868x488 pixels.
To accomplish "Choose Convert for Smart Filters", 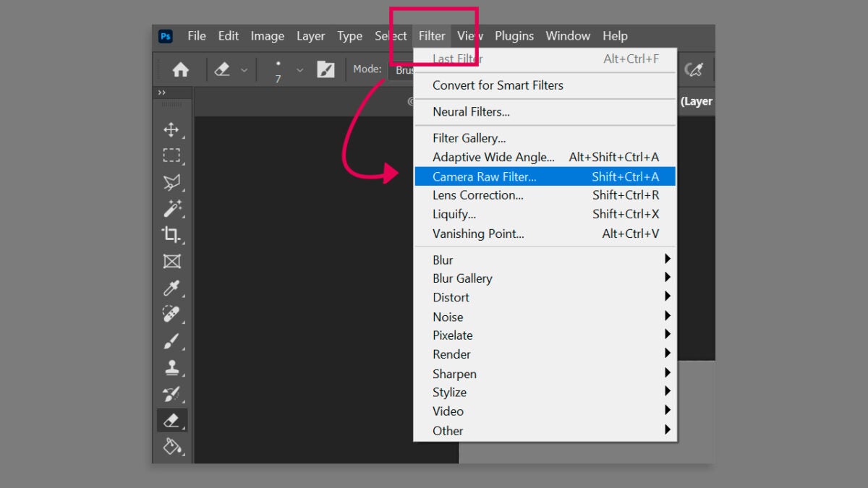I will point(545,85).
